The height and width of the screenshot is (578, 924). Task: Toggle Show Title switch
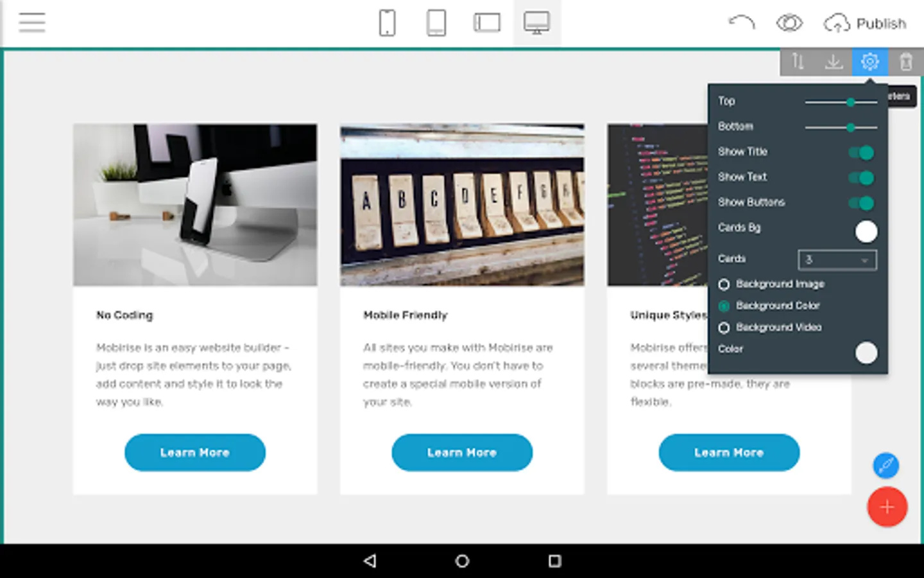tap(861, 152)
